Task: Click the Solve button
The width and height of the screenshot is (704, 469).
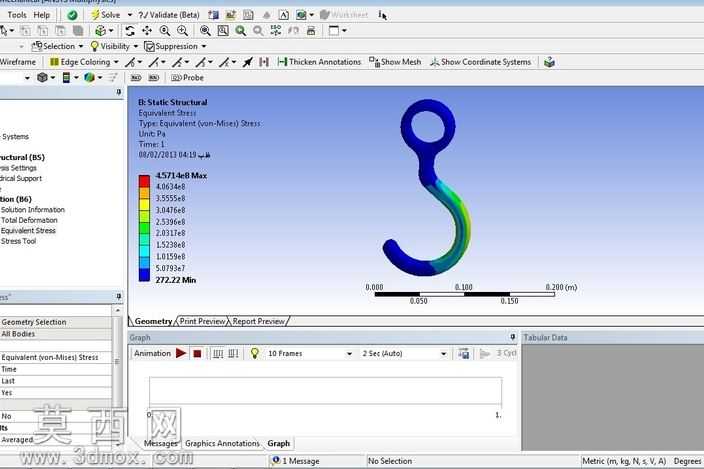Action: pos(106,15)
